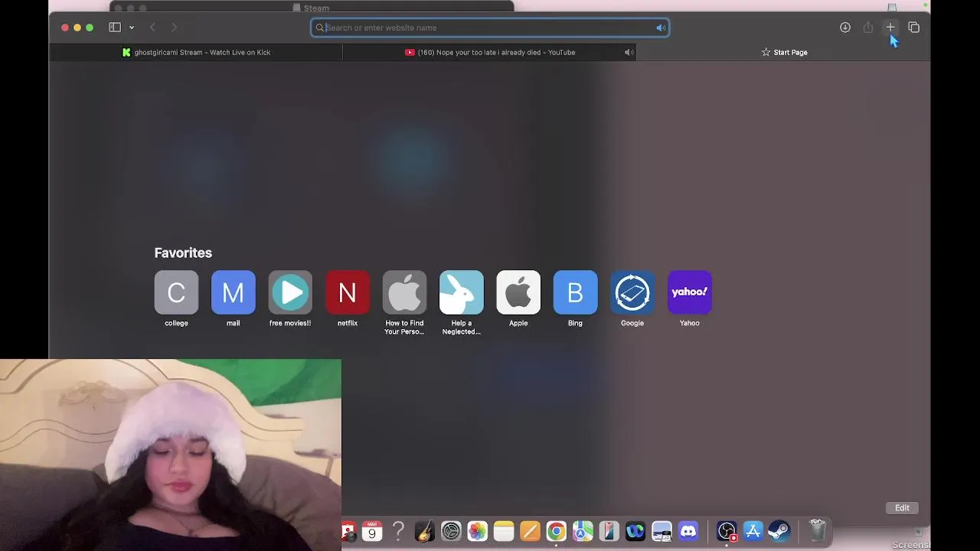Open a new tab with plus icon
980x551 pixels.
point(890,28)
